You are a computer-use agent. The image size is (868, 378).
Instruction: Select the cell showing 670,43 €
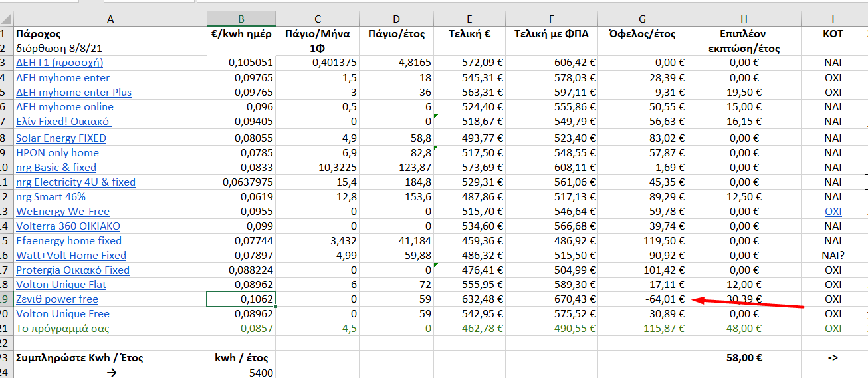click(x=552, y=299)
